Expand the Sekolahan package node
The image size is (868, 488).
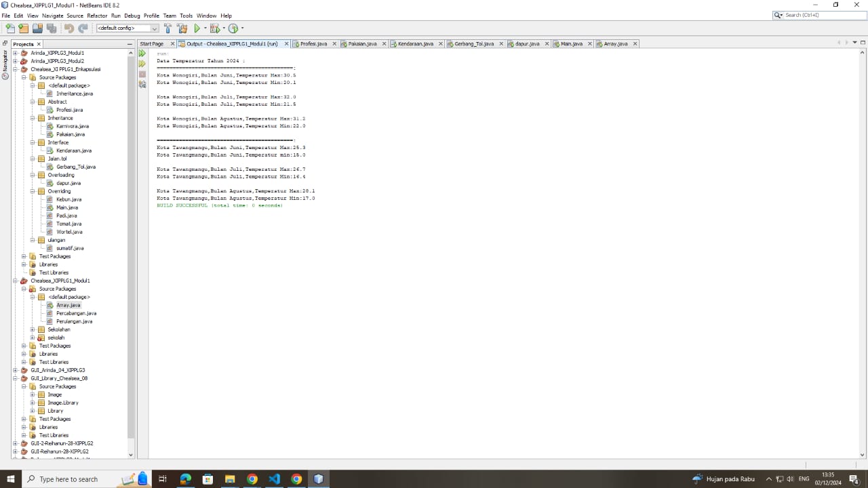pos(32,329)
